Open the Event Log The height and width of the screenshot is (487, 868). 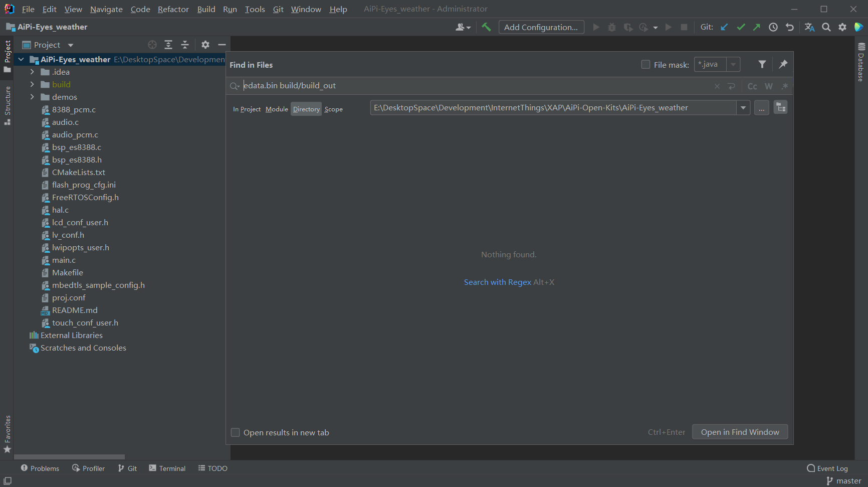(827, 468)
